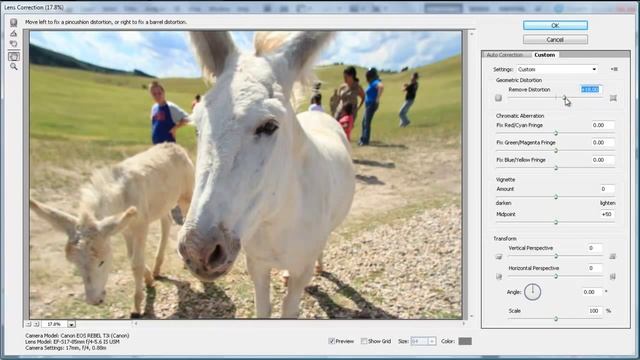
Task: Enable the Show Grid checkbox
Action: pyautogui.click(x=364, y=341)
